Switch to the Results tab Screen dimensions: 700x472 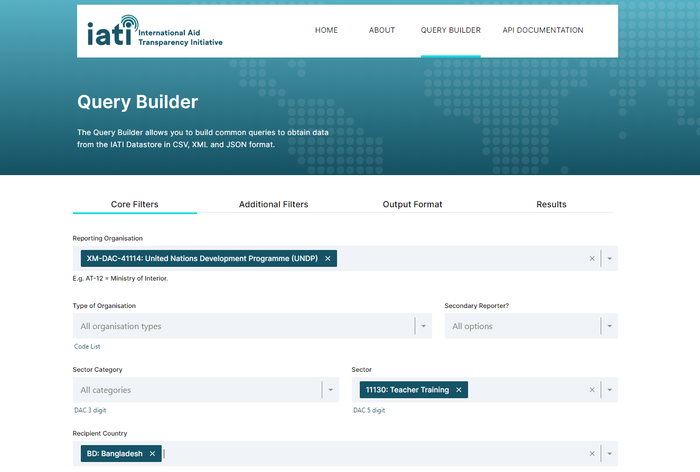(551, 204)
